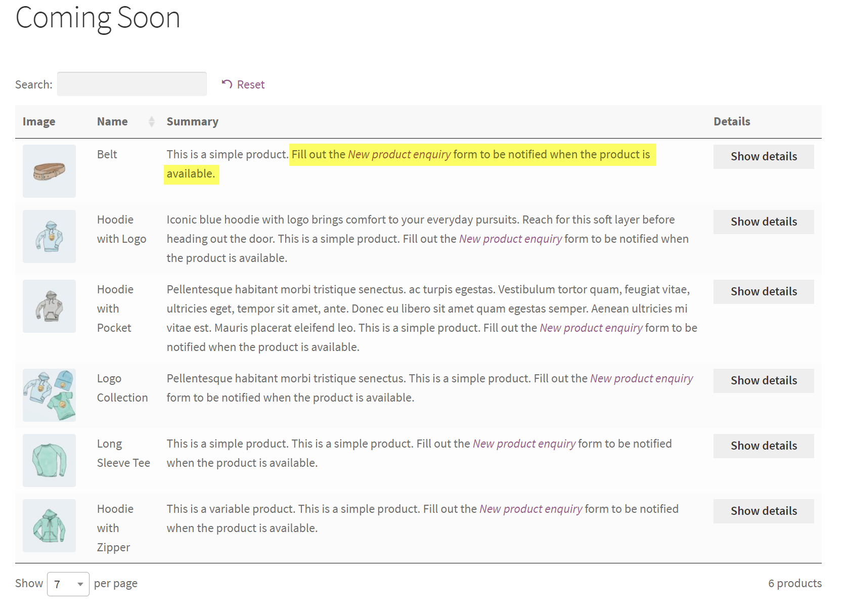847x616 pixels.
Task: Open the Belt product thumbnail
Action: coord(49,171)
